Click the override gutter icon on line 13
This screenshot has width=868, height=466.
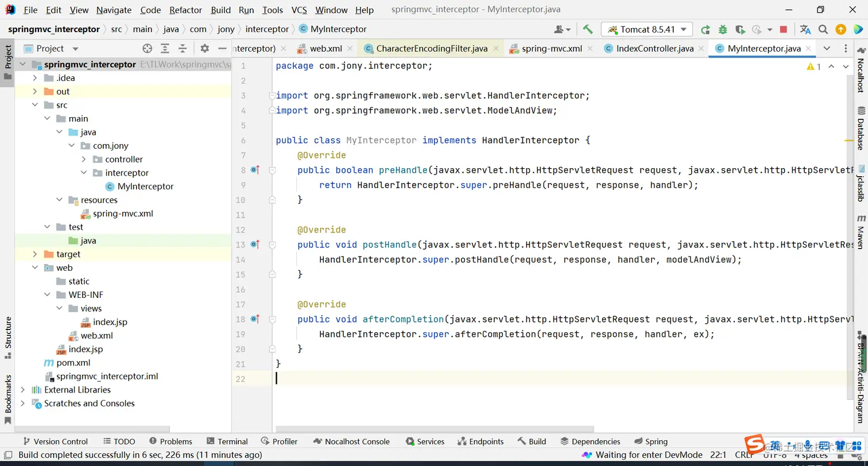[x=255, y=244]
